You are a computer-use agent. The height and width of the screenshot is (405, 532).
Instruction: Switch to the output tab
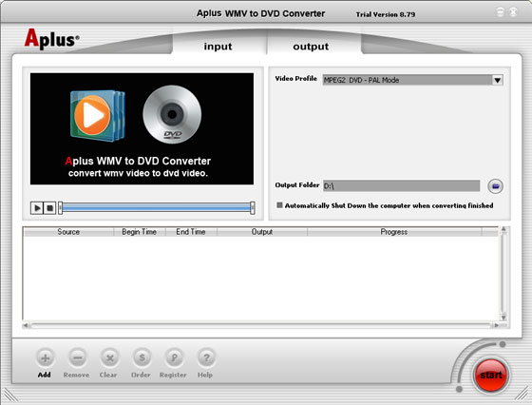point(311,47)
